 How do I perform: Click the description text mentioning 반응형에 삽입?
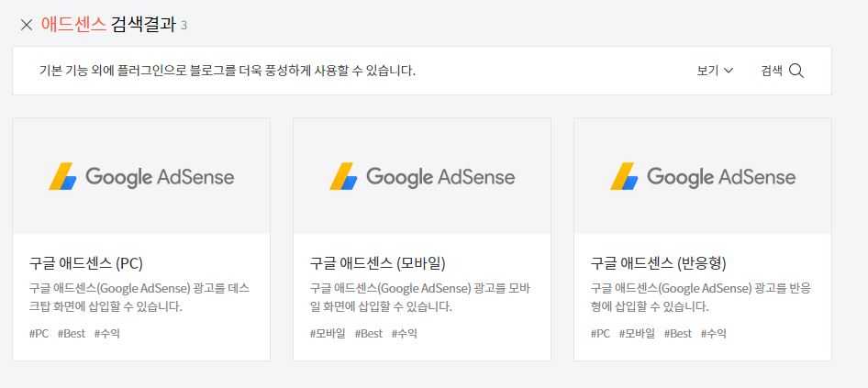(700, 297)
